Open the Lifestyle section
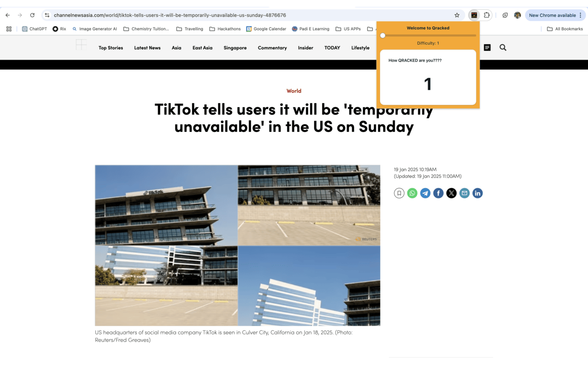The height and width of the screenshot is (368, 588). (361, 48)
